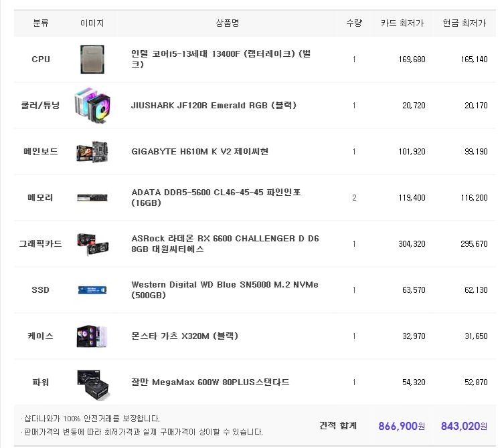Click memory cash price 116,200
This screenshot has width=502, height=448.
(x=474, y=198)
